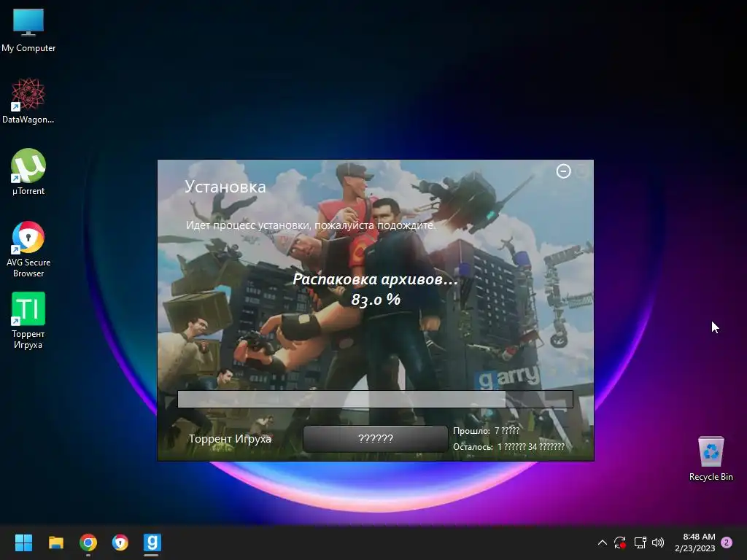Open the volume speaker tray icon
747x560 pixels.
pos(658,542)
